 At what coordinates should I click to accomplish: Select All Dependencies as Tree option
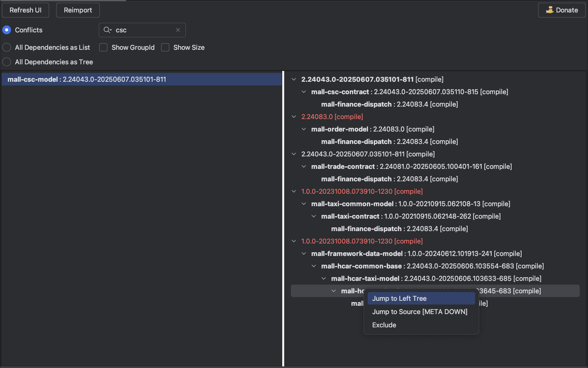pyautogui.click(x=7, y=62)
